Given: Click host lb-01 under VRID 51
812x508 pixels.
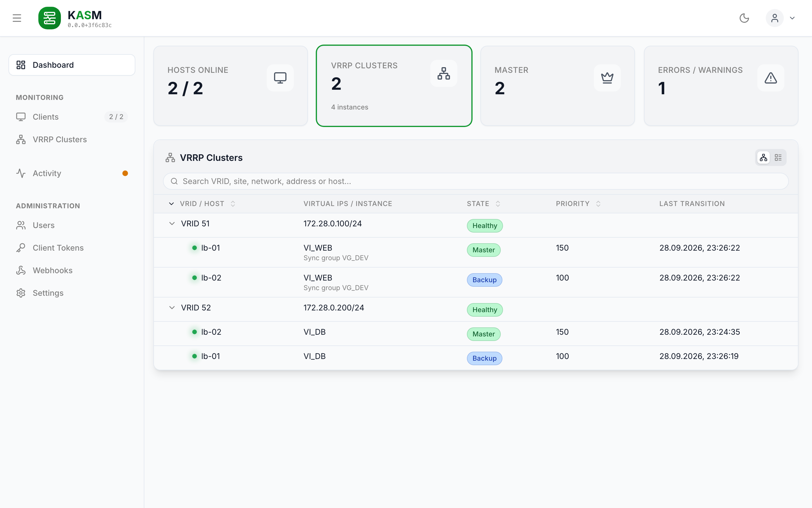Looking at the screenshot, I should tap(210, 248).
